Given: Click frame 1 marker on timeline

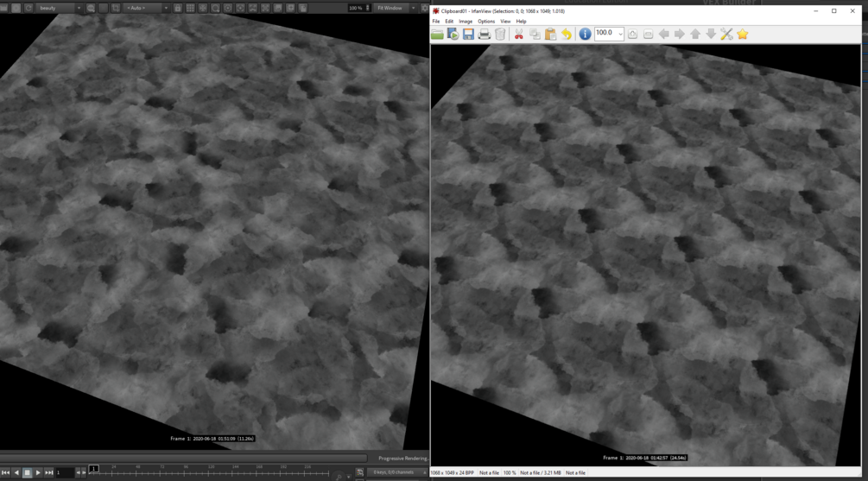Looking at the screenshot, I should 93,469.
